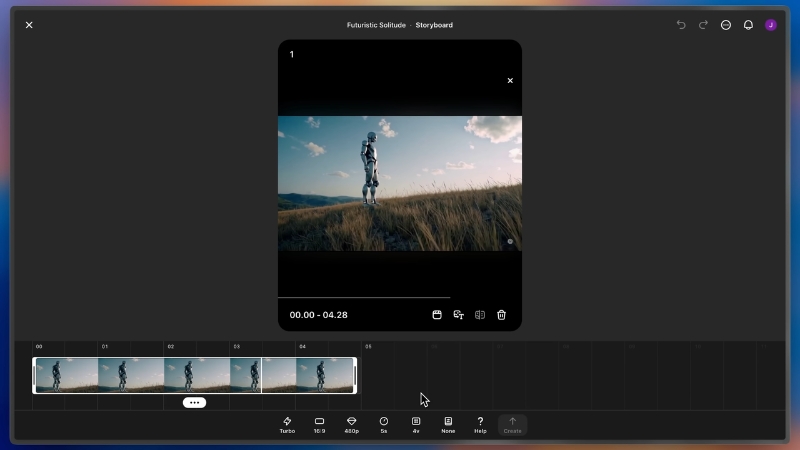
Task: Click the timeline marker 04
Action: [x=303, y=346]
